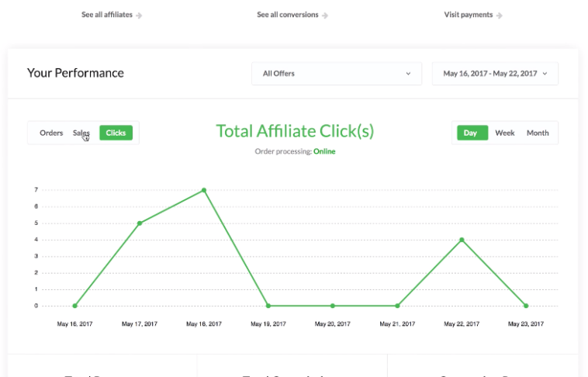
Task: Open the May 16 - May 22 date range picker
Action: [495, 74]
